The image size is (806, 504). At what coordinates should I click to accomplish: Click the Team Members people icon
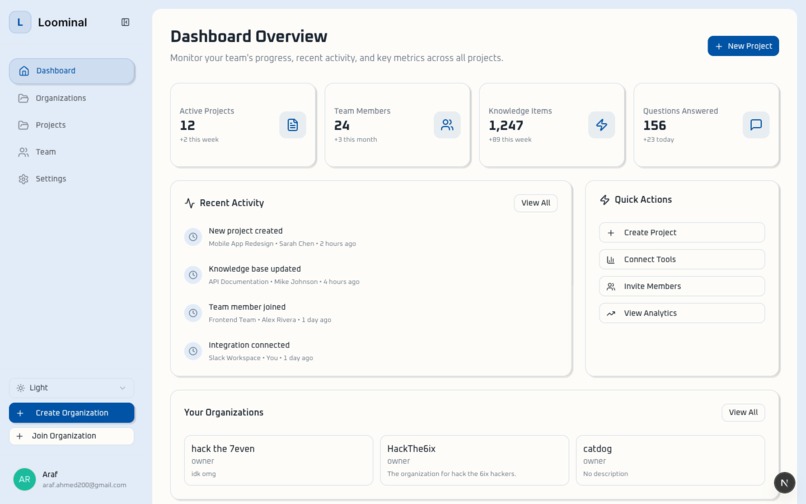pyautogui.click(x=447, y=125)
